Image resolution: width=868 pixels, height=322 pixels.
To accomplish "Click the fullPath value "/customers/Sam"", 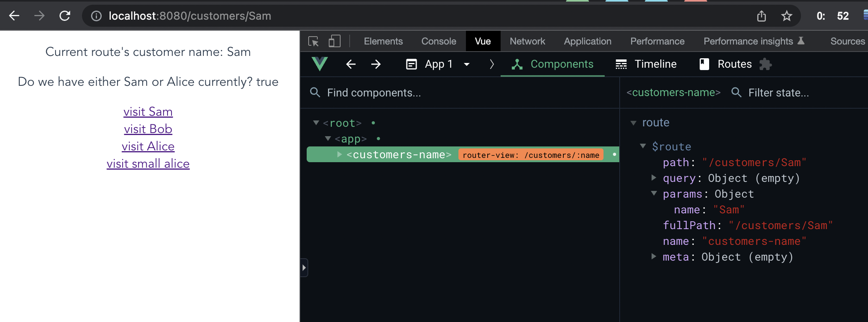I will click(x=780, y=226).
